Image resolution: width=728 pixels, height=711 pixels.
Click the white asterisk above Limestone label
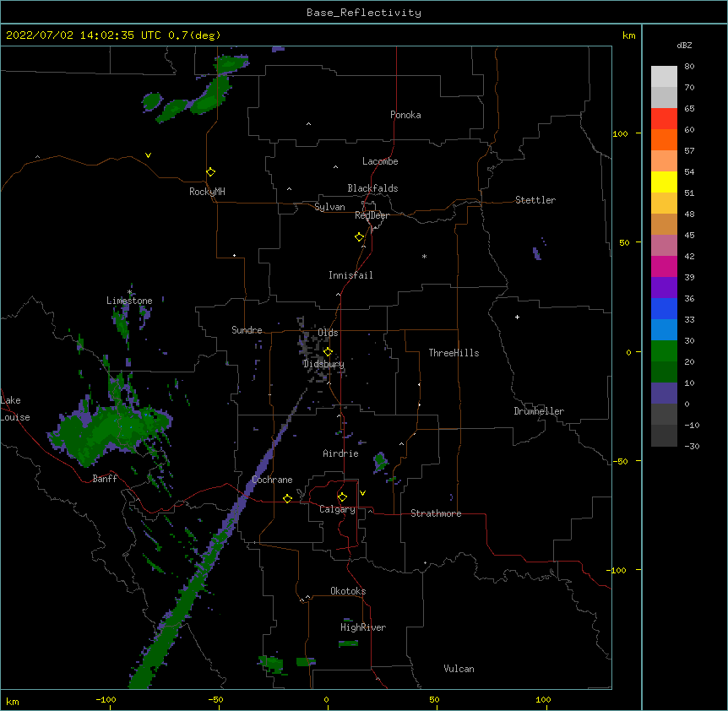pyautogui.click(x=130, y=292)
